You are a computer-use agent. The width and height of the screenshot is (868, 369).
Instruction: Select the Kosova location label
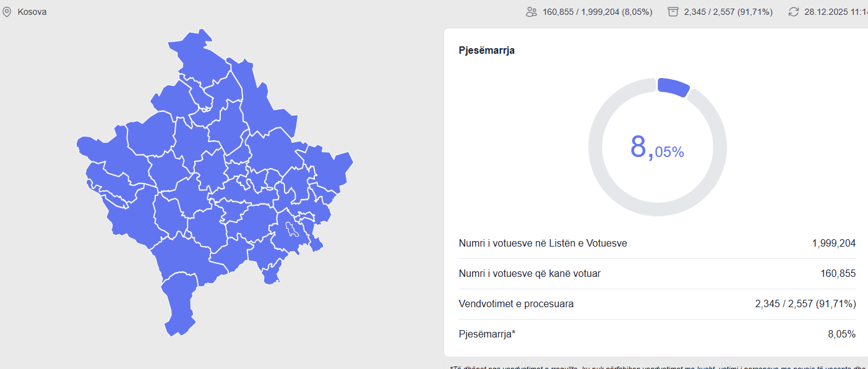32,12
